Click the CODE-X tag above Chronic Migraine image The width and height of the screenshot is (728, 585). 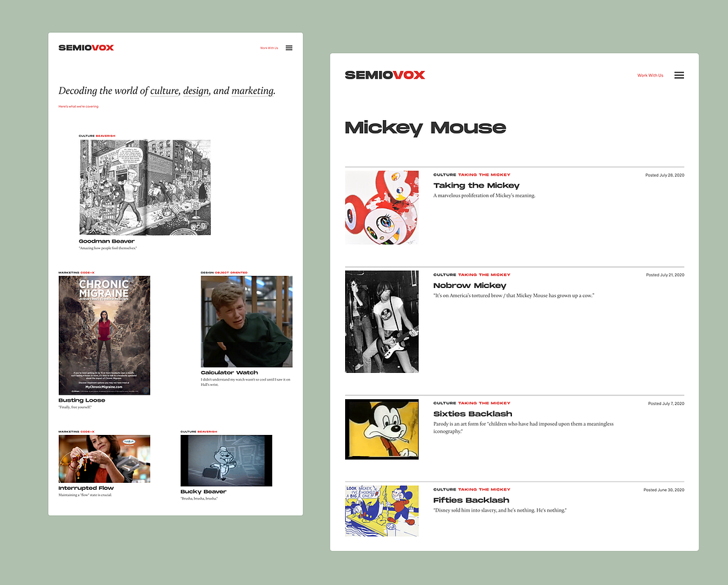coord(88,273)
